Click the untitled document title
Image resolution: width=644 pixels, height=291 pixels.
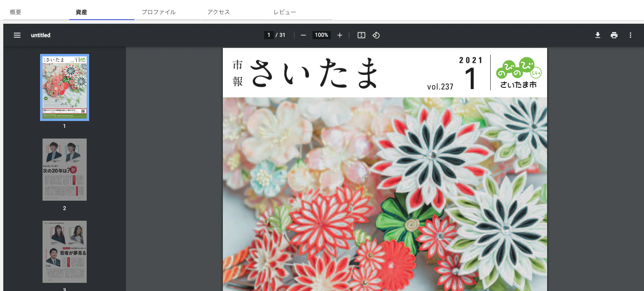click(40, 35)
